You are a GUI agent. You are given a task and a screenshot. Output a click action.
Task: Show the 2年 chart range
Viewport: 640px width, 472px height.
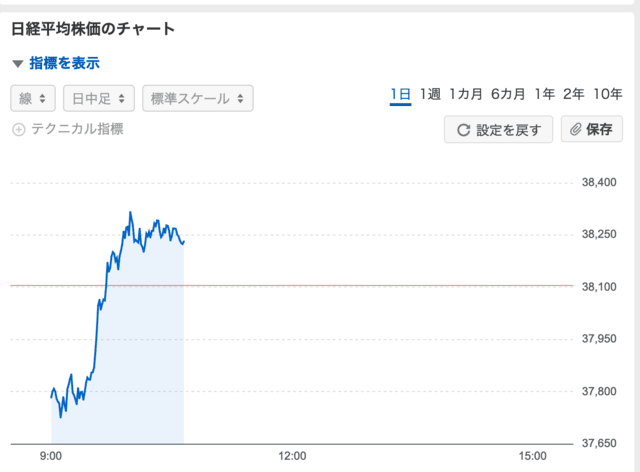pos(574,94)
